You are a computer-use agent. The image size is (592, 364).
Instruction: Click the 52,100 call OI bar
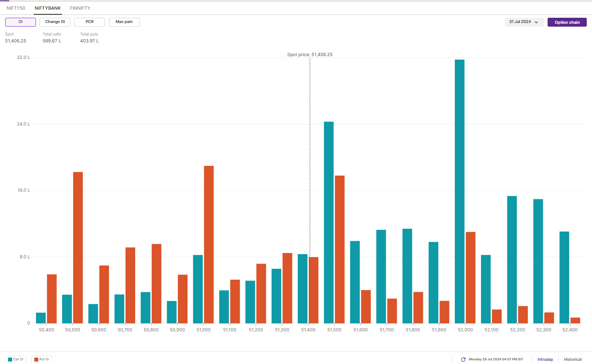click(x=486, y=289)
